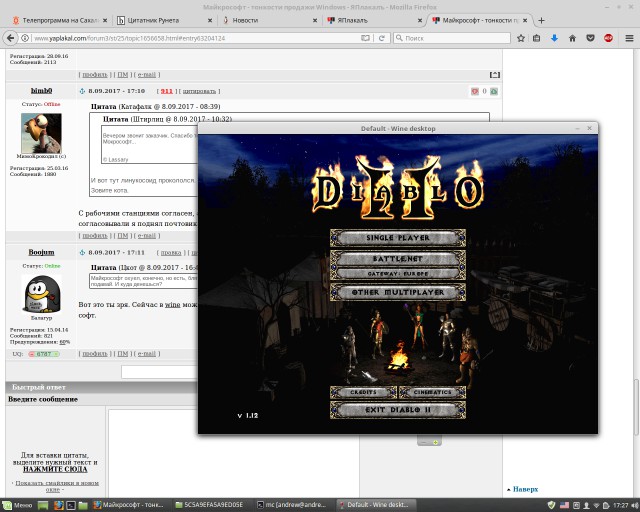Open профиль link under Boojum's post
Screen dimensions: 640x512
(95, 354)
